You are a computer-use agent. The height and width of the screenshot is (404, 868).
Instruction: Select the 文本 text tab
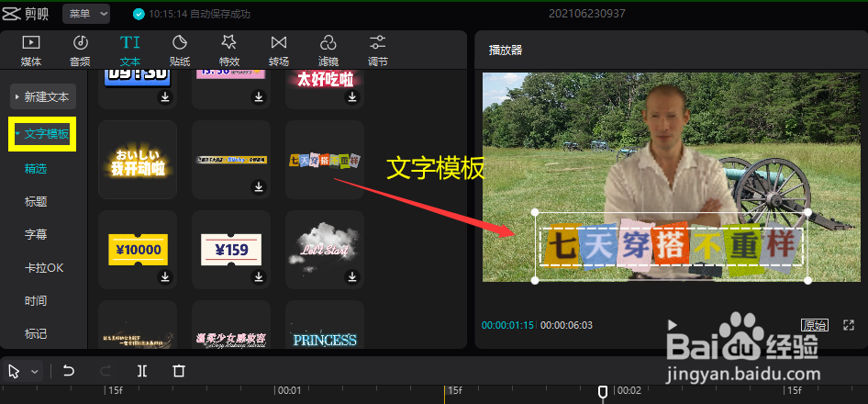[130, 50]
